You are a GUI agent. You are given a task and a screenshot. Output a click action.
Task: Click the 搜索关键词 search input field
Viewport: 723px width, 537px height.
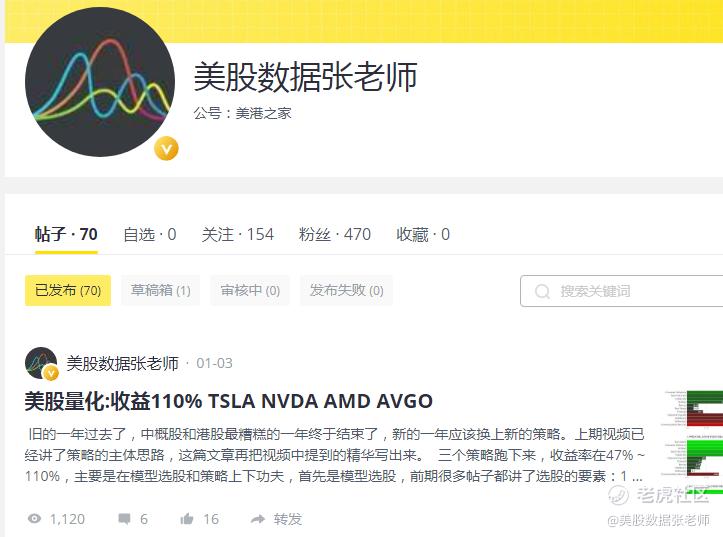point(622,291)
